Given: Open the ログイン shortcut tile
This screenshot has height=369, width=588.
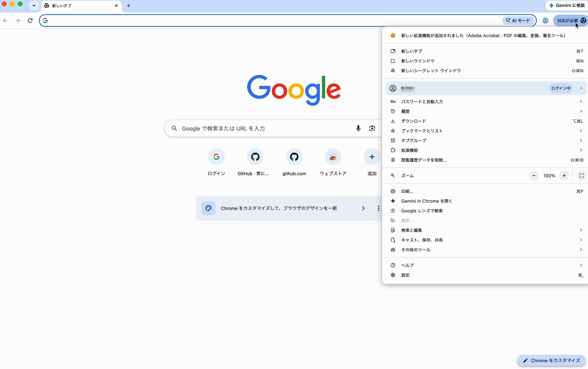Looking at the screenshot, I should click(x=216, y=162).
